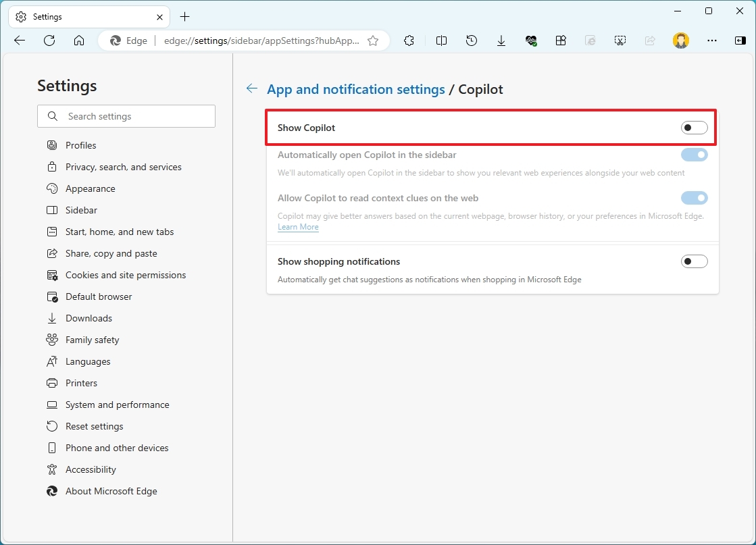Open the Learn More link about context clues

point(297,226)
